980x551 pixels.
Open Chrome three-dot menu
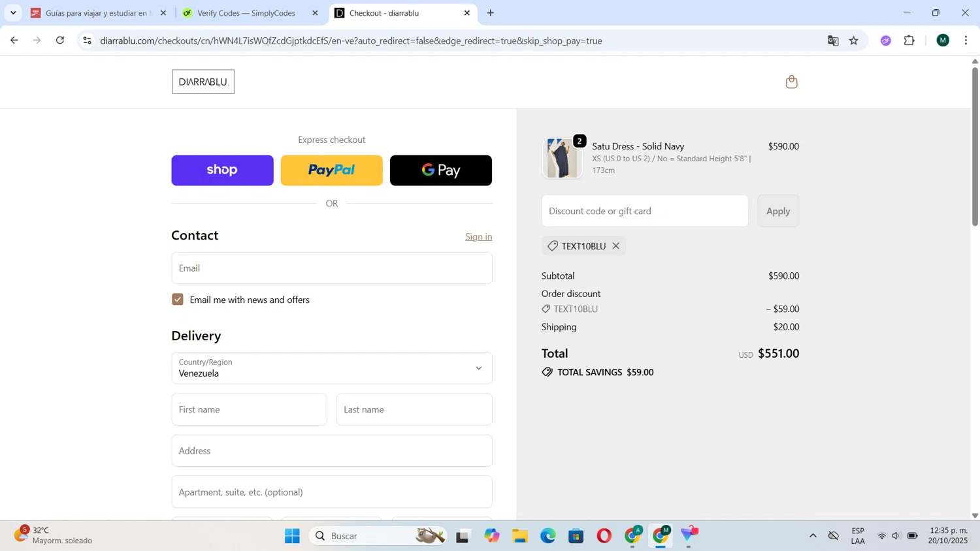pos(966,40)
